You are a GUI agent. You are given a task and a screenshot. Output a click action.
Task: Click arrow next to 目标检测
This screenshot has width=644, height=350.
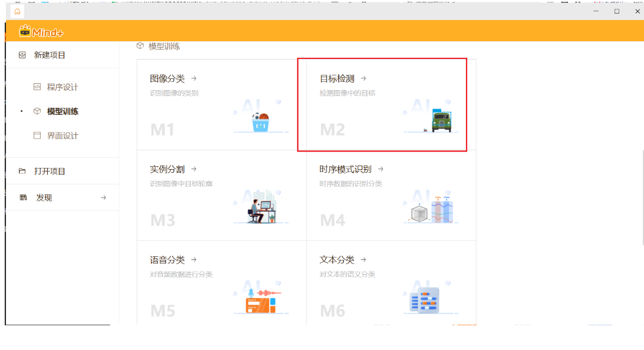(x=364, y=78)
